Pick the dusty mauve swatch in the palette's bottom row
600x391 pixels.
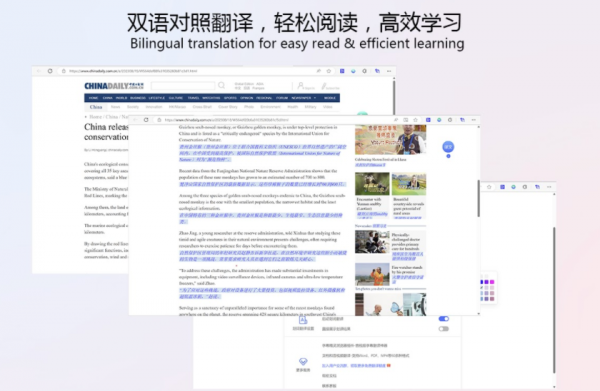pos(492,299)
